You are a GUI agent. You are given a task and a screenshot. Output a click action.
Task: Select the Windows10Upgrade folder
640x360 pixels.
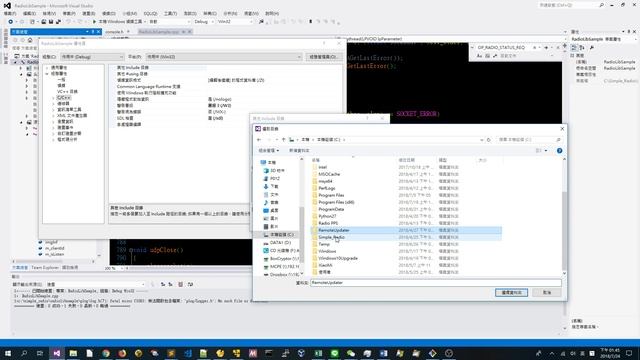pyautogui.click(x=338, y=258)
